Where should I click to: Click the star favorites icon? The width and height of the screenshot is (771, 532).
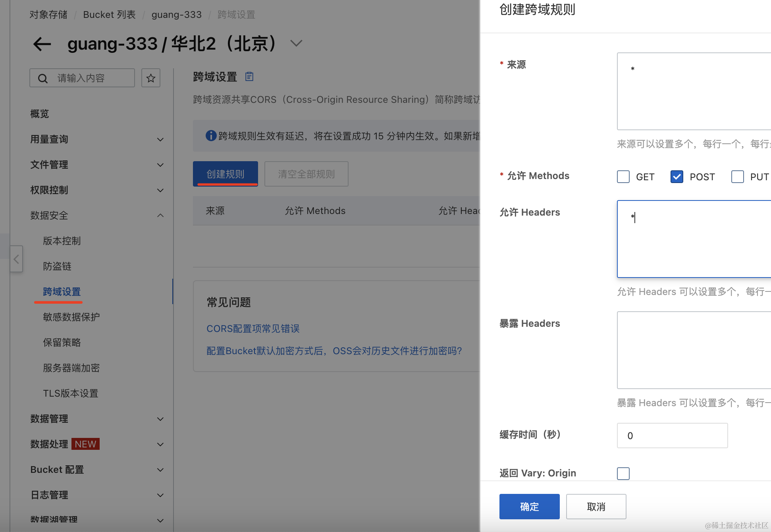pyautogui.click(x=150, y=78)
